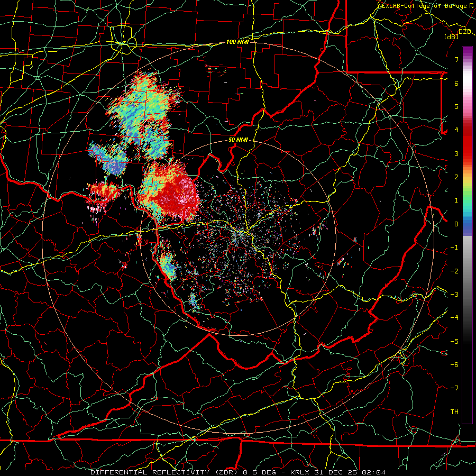This screenshot has width=476, height=476.
Task: Click the -7 value on the dB scale
Action: pyautogui.click(x=454, y=388)
